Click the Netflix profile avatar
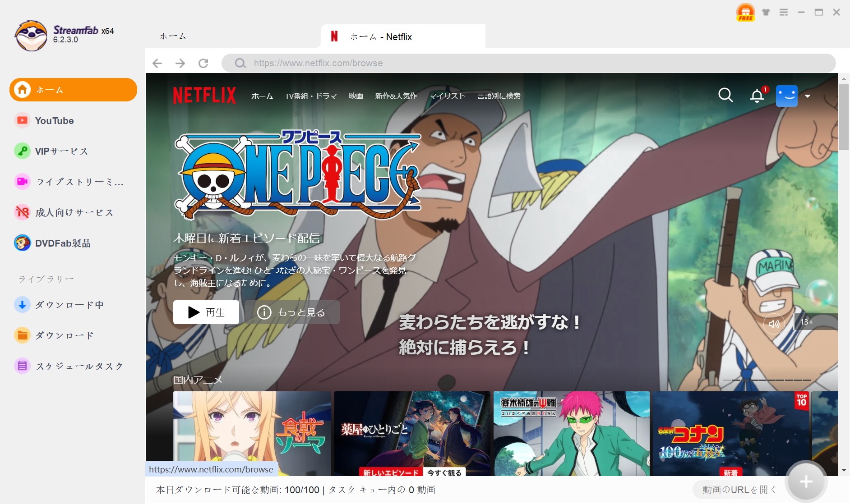Screen dimensions: 850x504 coord(786,96)
